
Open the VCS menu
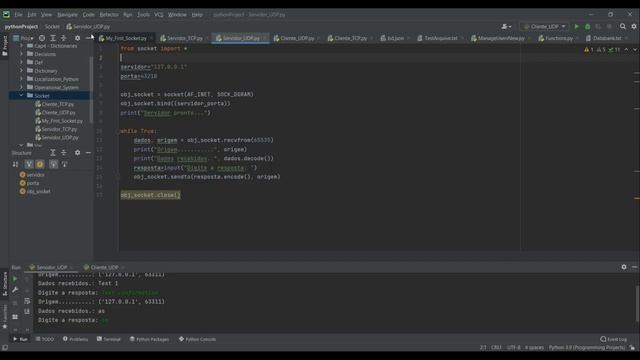click(x=158, y=15)
